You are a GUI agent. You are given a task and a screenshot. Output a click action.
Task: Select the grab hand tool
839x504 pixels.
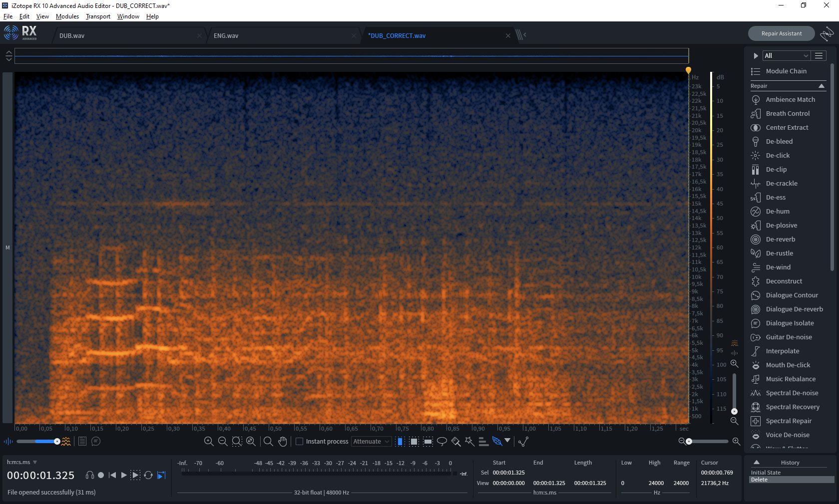tap(283, 441)
